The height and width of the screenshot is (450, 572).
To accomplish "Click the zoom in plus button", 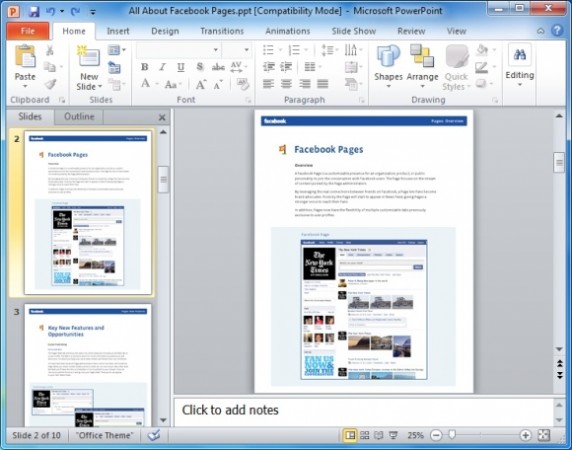I will [525, 435].
